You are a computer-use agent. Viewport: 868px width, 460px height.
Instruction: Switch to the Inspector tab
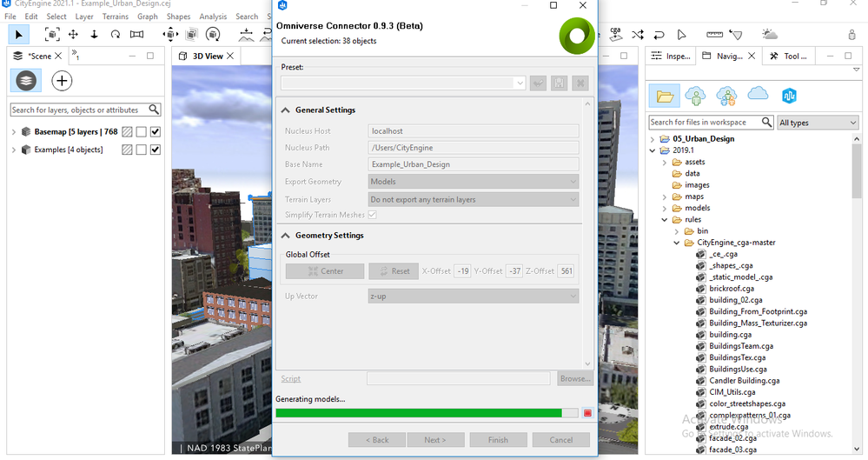(x=671, y=57)
